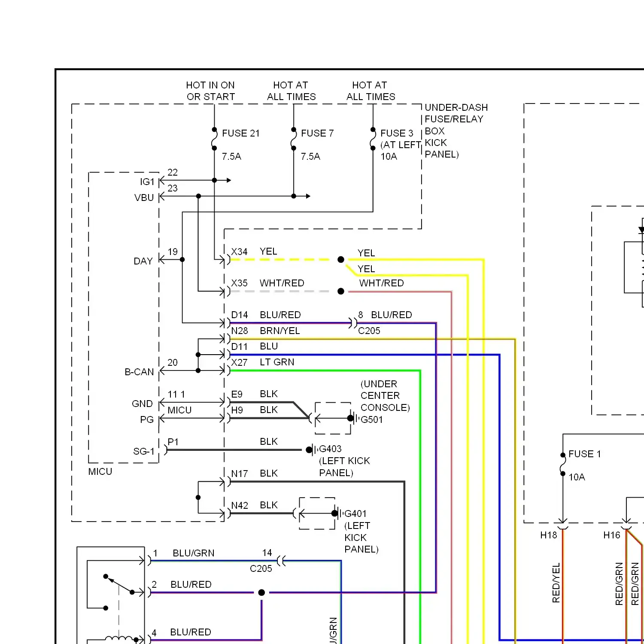Click the 7.5A rating under FUSE 7

pyautogui.click(x=310, y=157)
